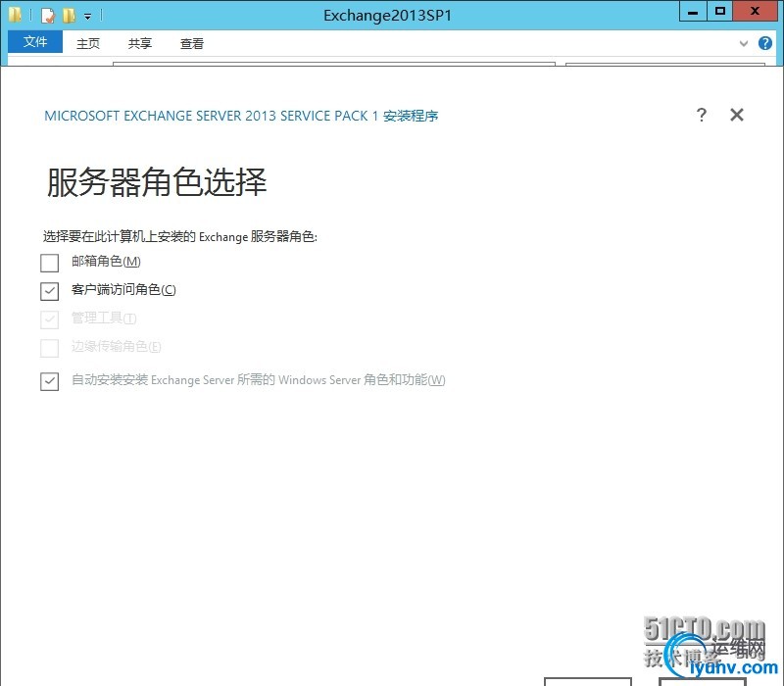Click the 客户端访问角色(C) label text
The width and height of the screenshot is (784, 686).
click(123, 289)
